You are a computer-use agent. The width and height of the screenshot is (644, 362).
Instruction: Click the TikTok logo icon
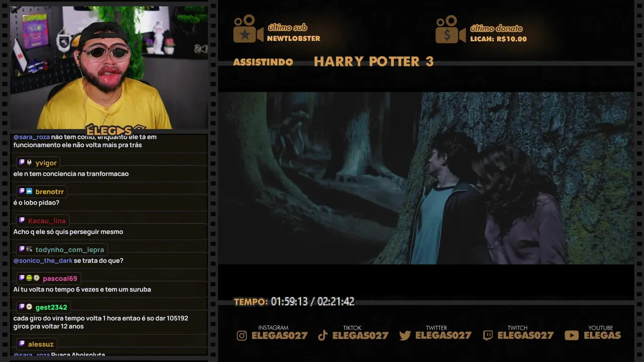[x=323, y=336]
